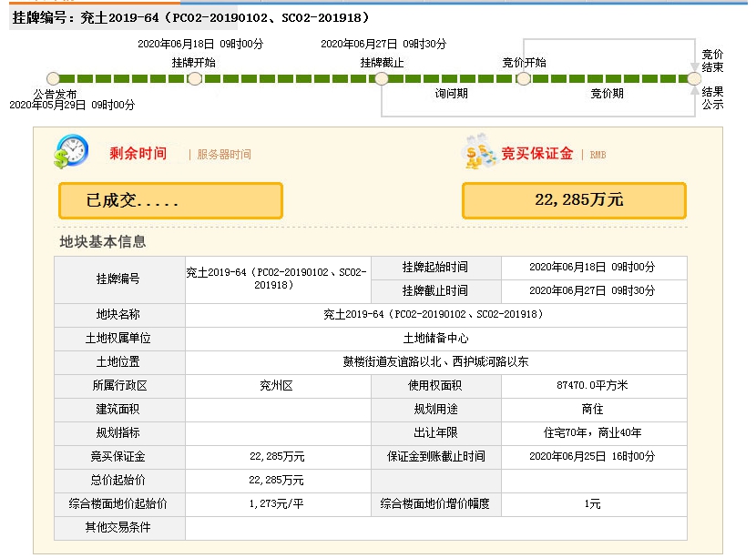Select the 挂牌开始 timeline node

(x=194, y=79)
